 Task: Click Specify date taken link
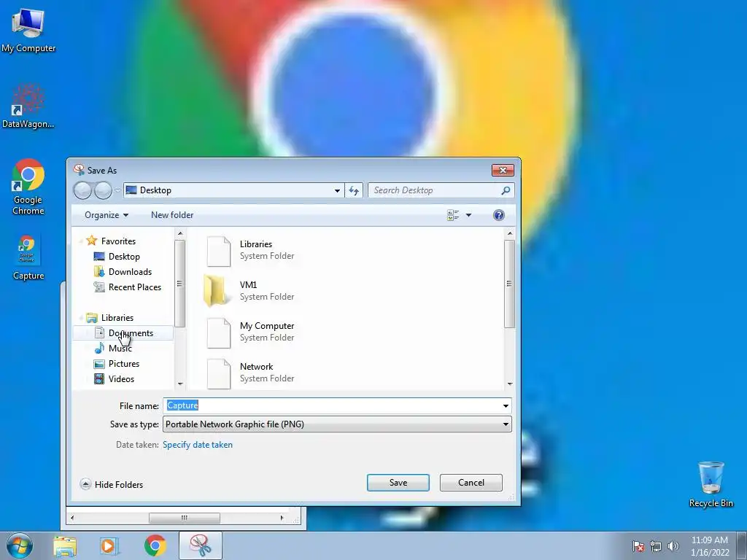click(198, 445)
